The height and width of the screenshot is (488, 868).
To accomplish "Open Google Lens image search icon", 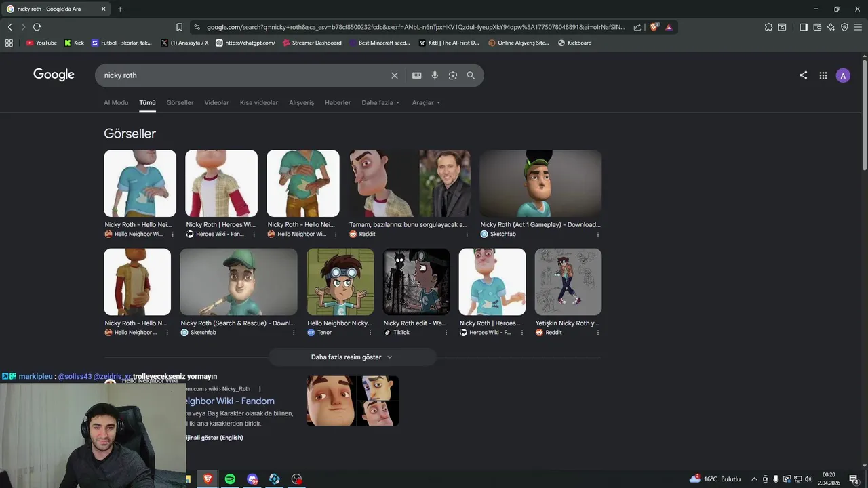I will (452, 75).
